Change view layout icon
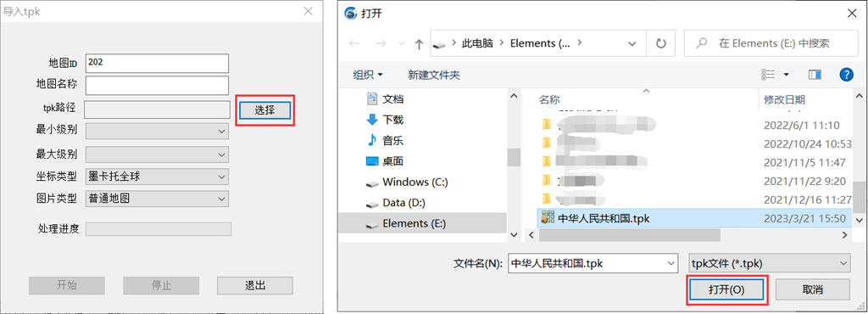 (768, 75)
